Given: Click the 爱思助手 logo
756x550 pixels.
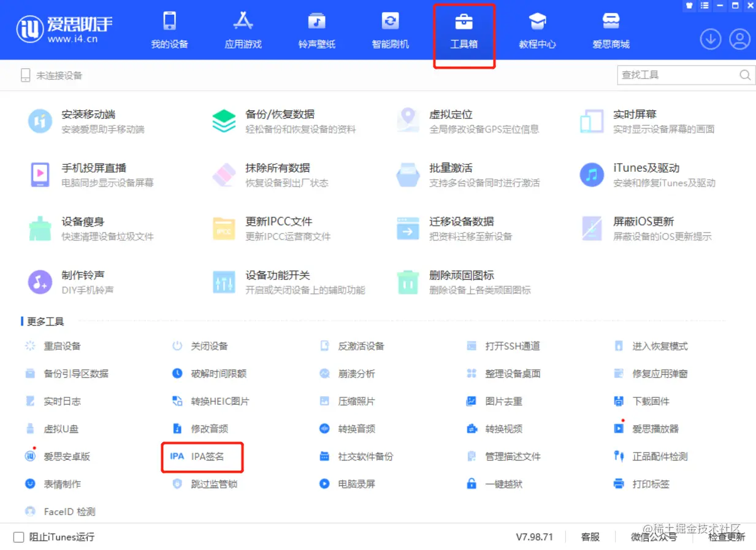Looking at the screenshot, I should coord(64,28).
